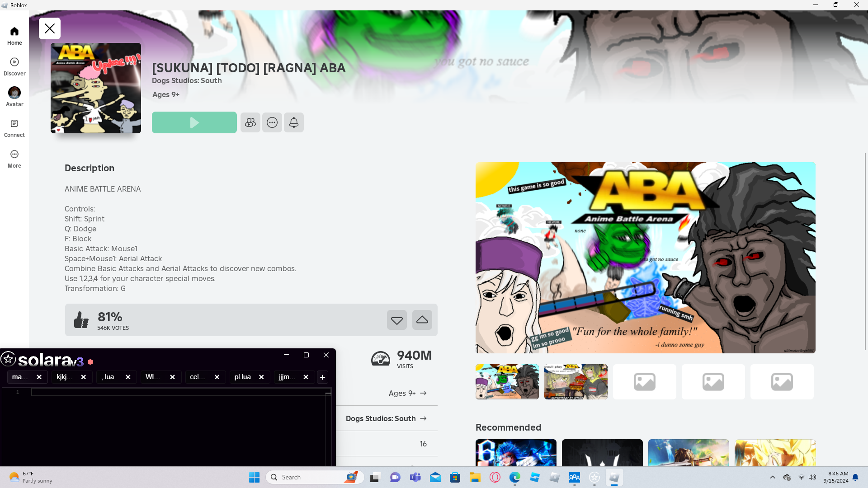Image resolution: width=868 pixels, height=488 pixels.
Task: Open Microsoft Edge from taskbar
Action: point(515,477)
